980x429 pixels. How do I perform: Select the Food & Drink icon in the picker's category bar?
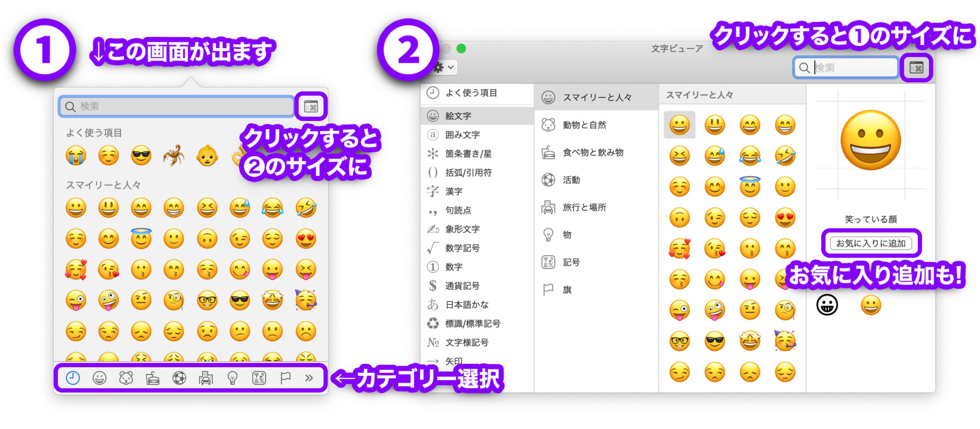(x=153, y=378)
